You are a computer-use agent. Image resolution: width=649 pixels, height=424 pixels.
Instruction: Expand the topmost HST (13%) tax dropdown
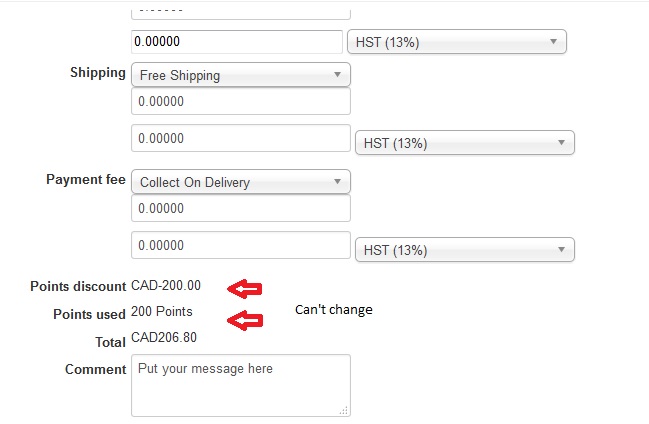pyautogui.click(x=456, y=42)
